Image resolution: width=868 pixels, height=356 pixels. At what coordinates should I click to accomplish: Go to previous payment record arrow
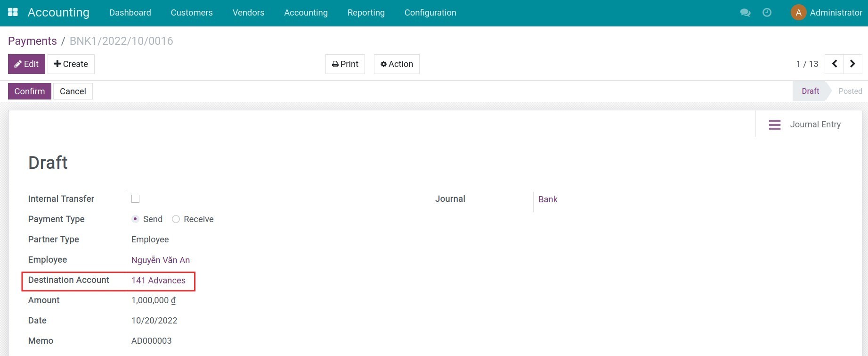[x=834, y=64]
